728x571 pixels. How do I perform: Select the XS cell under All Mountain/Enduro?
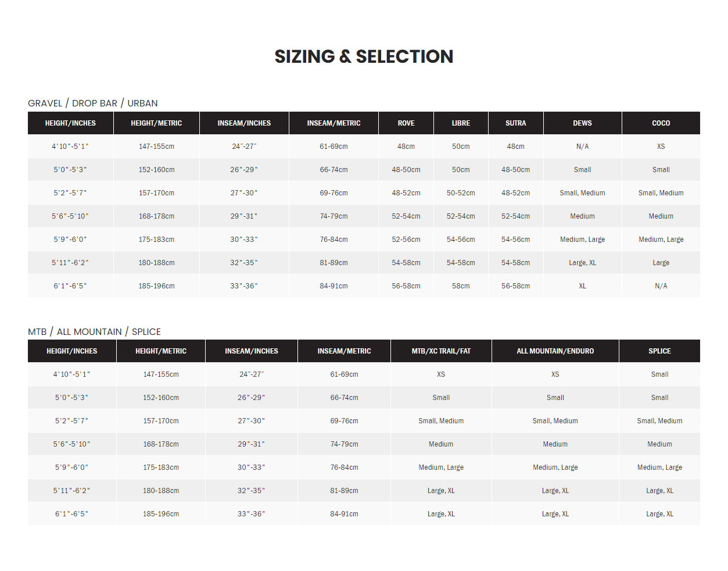[x=555, y=374]
